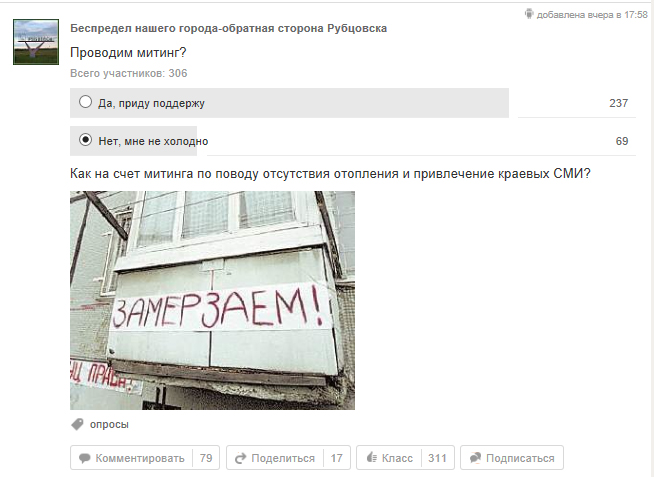The width and height of the screenshot is (654, 477).
Task: Click the 237 votes result bar
Action: [x=289, y=103]
